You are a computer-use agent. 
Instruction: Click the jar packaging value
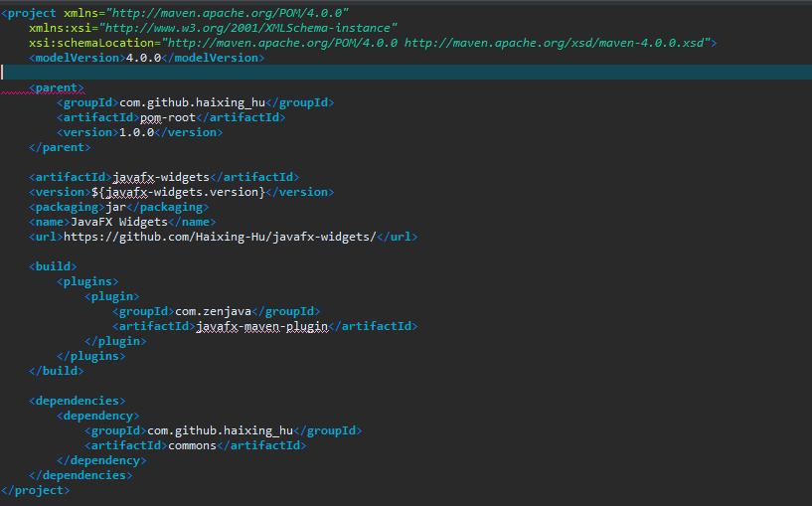tap(115, 207)
